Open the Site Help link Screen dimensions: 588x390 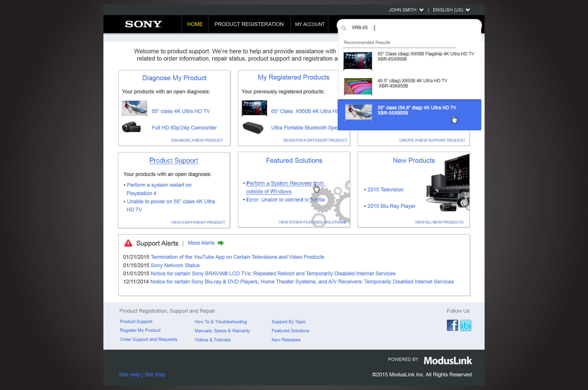(x=130, y=374)
